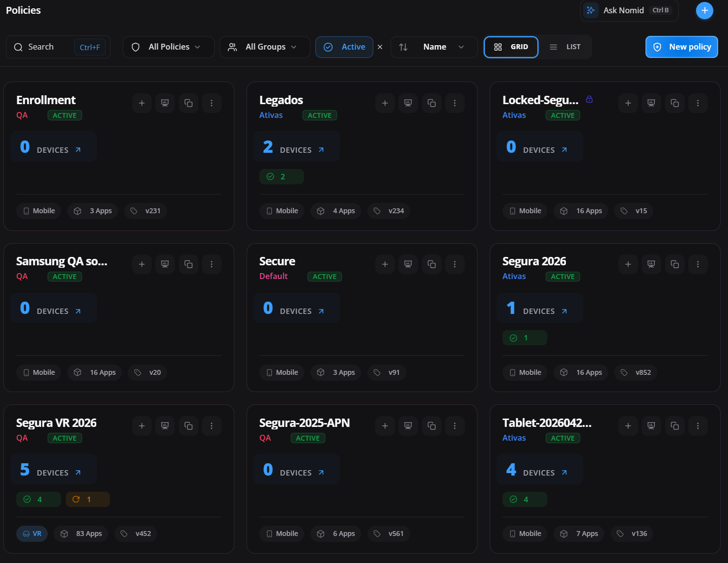The image size is (728, 563).
Task: Click the plus icon on Locked-Segu... card
Action: pyautogui.click(x=628, y=103)
